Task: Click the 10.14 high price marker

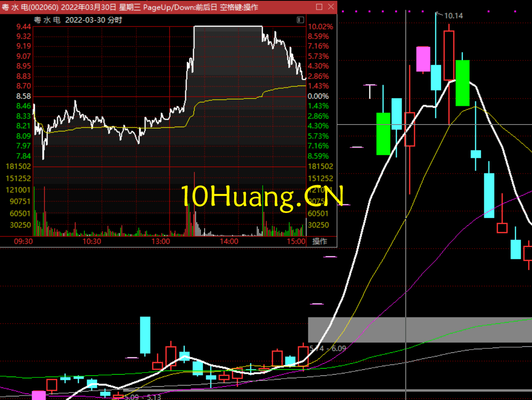Action: click(x=453, y=16)
